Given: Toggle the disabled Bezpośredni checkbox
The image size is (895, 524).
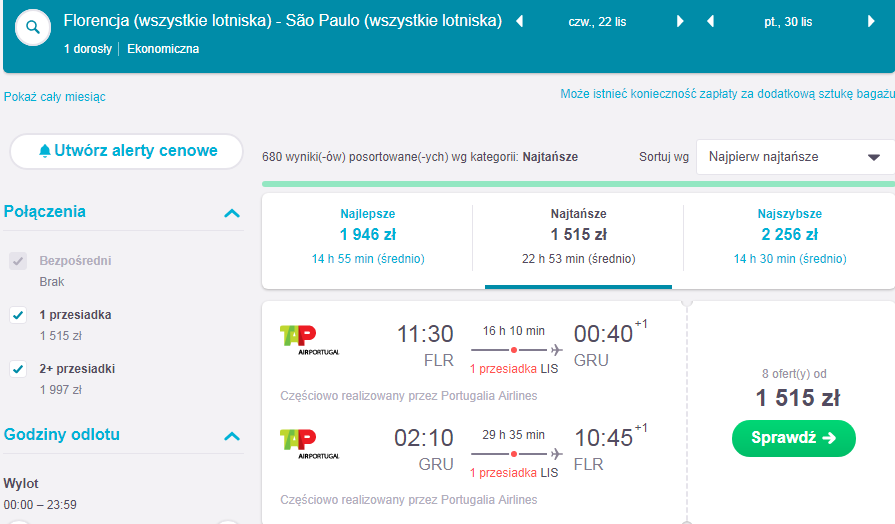Looking at the screenshot, I should (x=18, y=261).
